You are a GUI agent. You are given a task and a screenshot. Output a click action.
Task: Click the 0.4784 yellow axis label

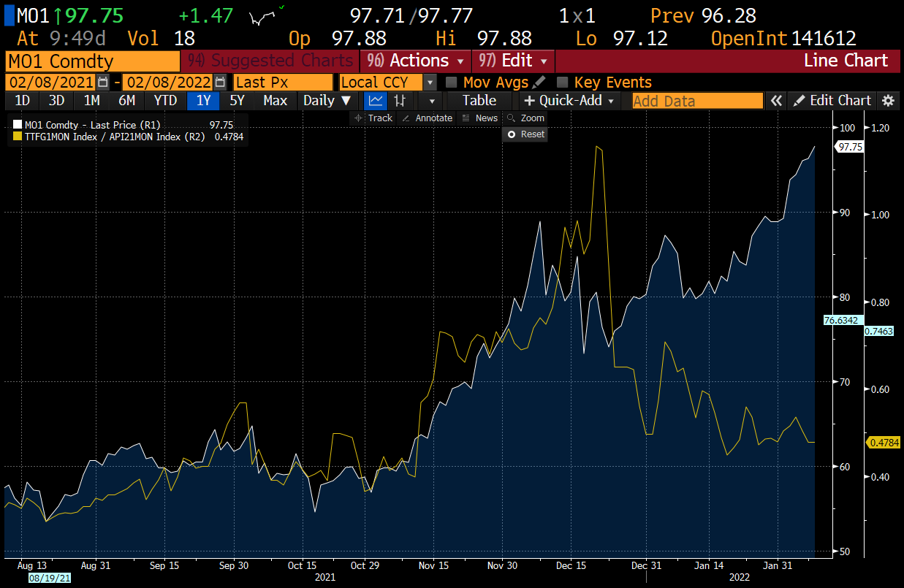click(x=885, y=443)
